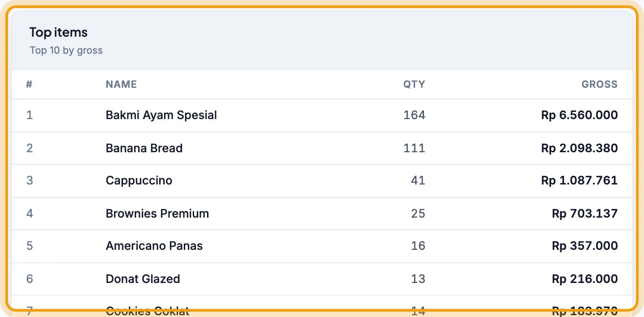Screen dimensions: 644x317
Task: Click the Rp 216.000 gross amount
Action: [x=585, y=279]
